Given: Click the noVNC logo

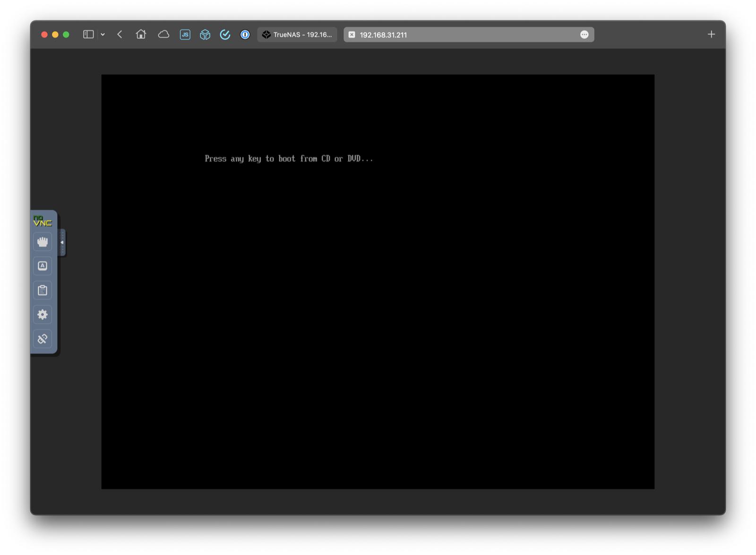Looking at the screenshot, I should pyautogui.click(x=43, y=221).
